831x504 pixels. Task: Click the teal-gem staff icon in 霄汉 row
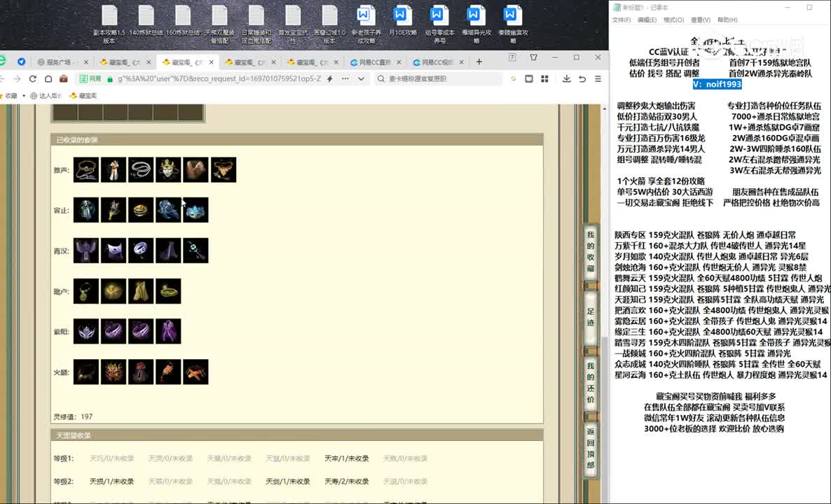point(195,251)
